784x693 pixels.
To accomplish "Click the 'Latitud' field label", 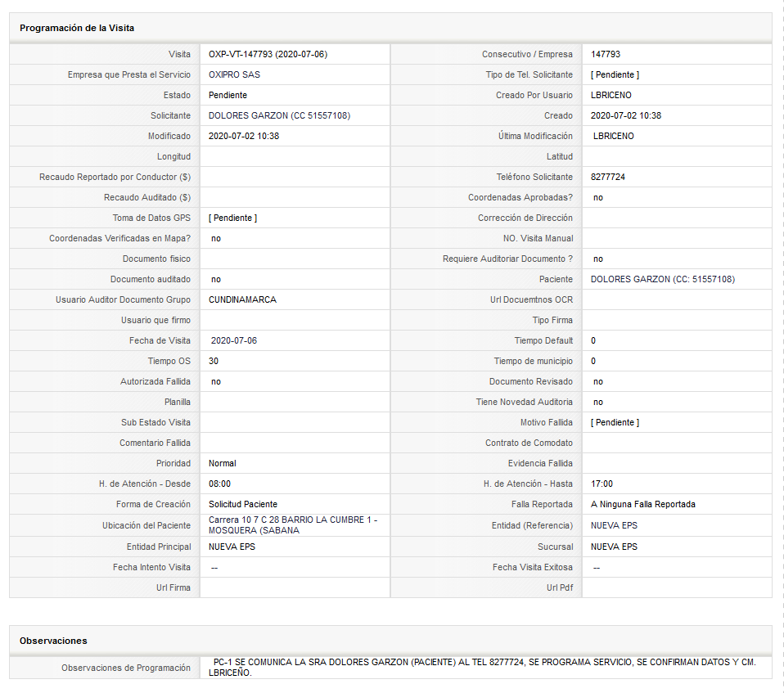I will click(560, 156).
